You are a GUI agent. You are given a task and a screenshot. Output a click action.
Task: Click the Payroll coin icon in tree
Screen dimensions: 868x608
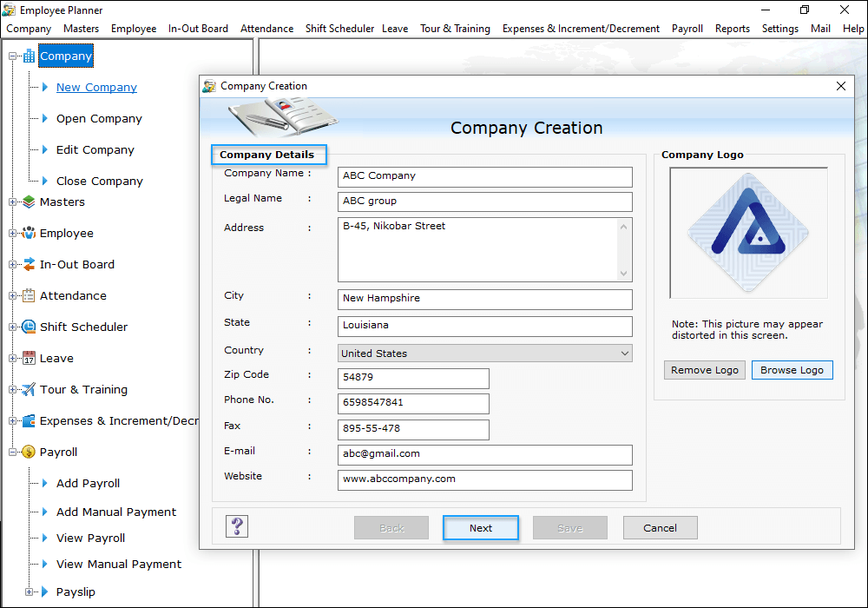click(29, 452)
